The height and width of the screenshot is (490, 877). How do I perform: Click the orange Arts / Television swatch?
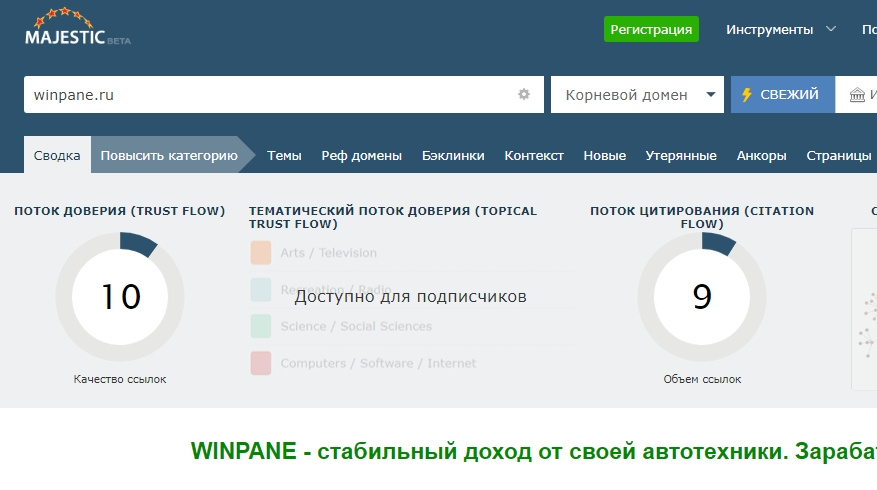261,253
